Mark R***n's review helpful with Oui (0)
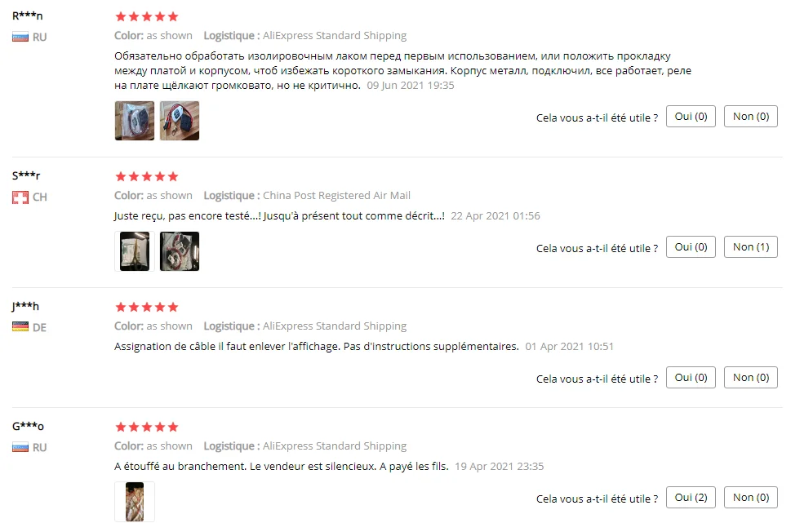Screen dimensions: 791x532 click(x=691, y=117)
